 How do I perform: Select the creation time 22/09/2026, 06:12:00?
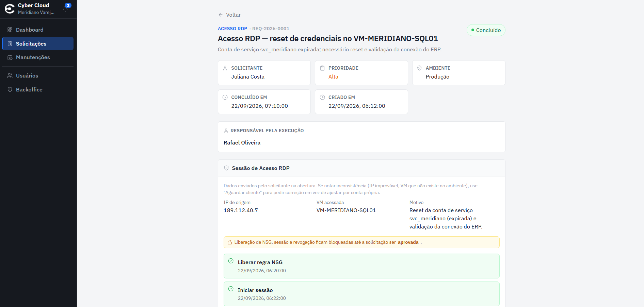[x=357, y=106]
